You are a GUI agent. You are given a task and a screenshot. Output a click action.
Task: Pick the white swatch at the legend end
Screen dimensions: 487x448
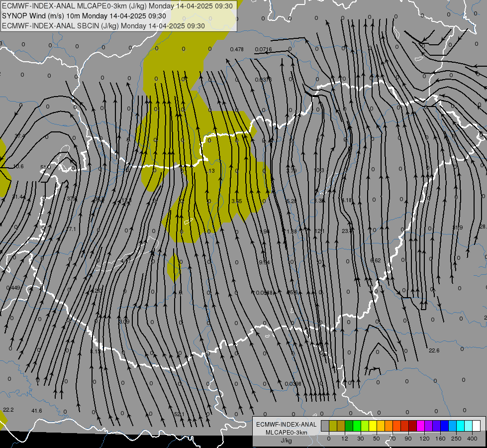476,426
